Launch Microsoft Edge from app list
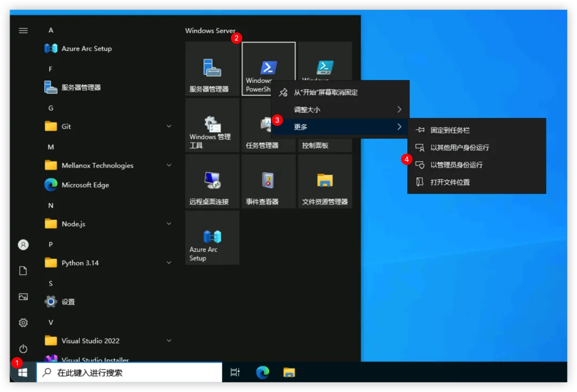Screen dimensions: 577x392 tap(108, 185)
